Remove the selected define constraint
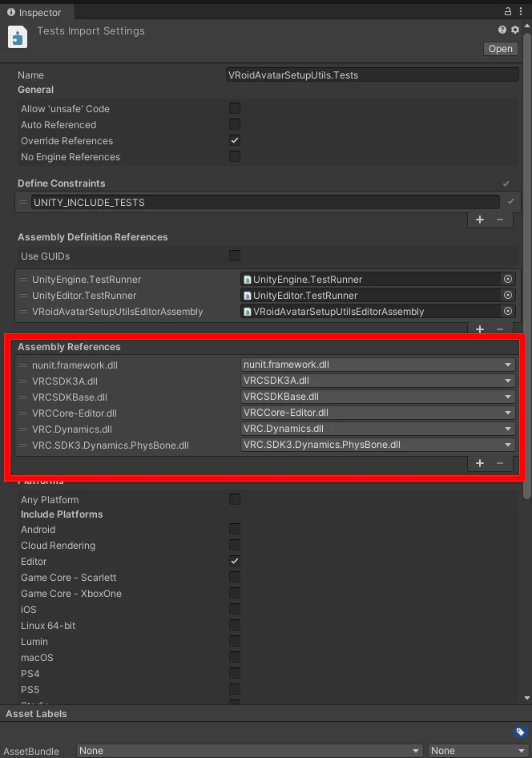This screenshot has width=532, height=758. [500, 220]
